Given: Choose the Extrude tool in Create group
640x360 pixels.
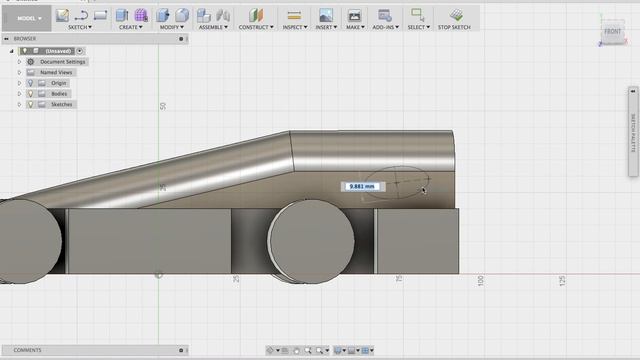Looking at the screenshot, I should (122, 16).
